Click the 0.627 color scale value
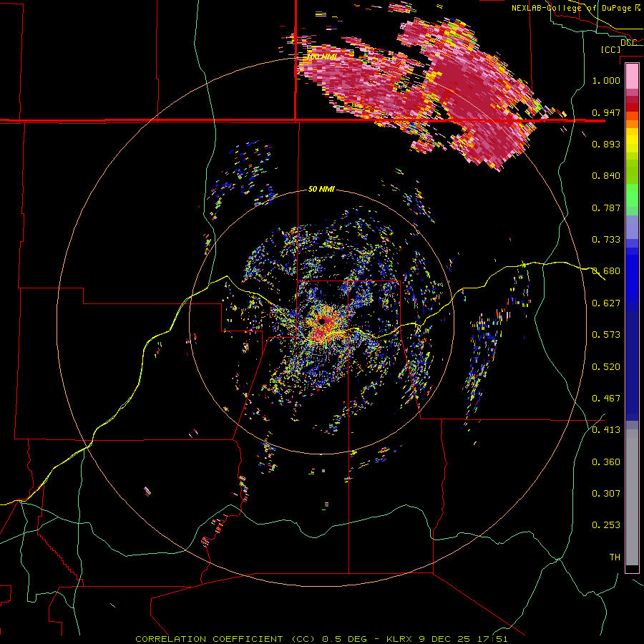 (x=606, y=303)
